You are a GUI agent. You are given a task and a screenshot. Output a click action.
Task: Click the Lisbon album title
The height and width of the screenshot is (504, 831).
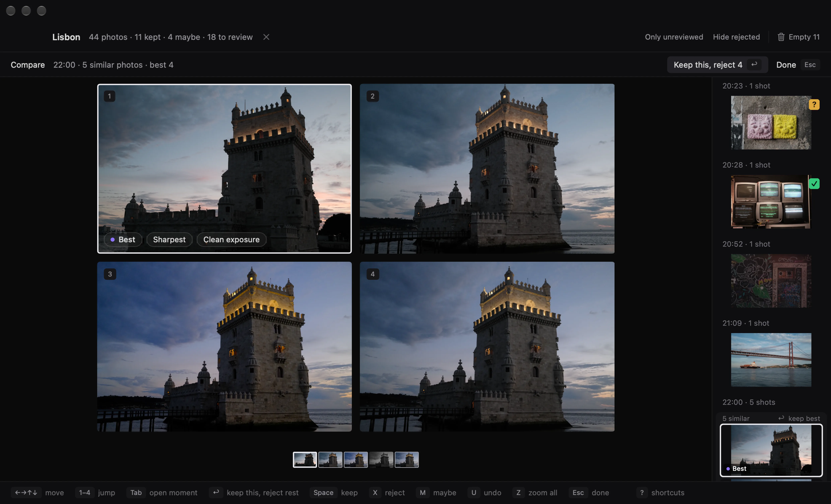coord(66,37)
